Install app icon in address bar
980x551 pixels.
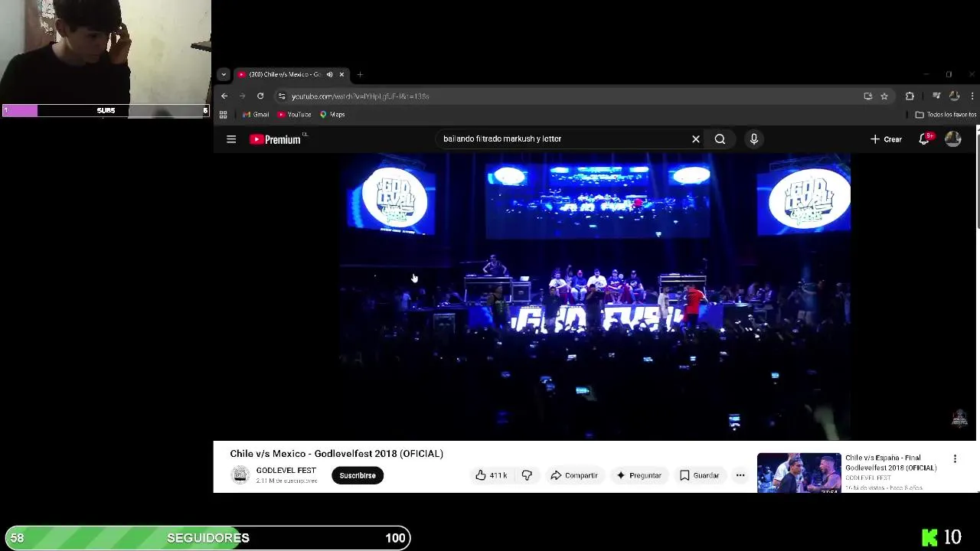point(867,96)
